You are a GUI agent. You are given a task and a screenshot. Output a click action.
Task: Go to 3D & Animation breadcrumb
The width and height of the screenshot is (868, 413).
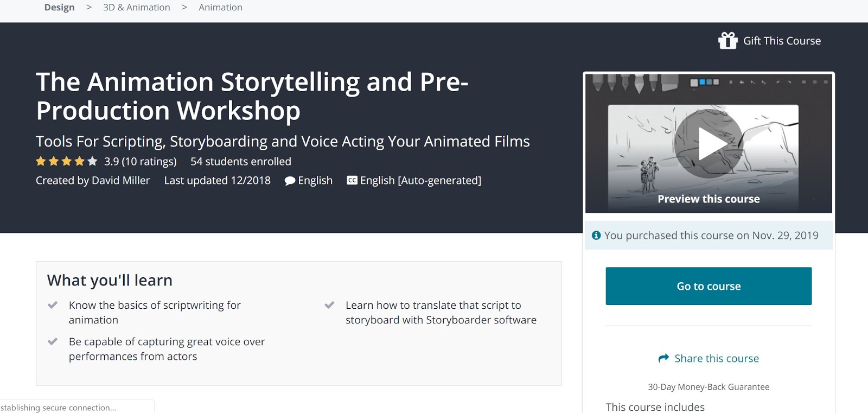[x=137, y=8]
